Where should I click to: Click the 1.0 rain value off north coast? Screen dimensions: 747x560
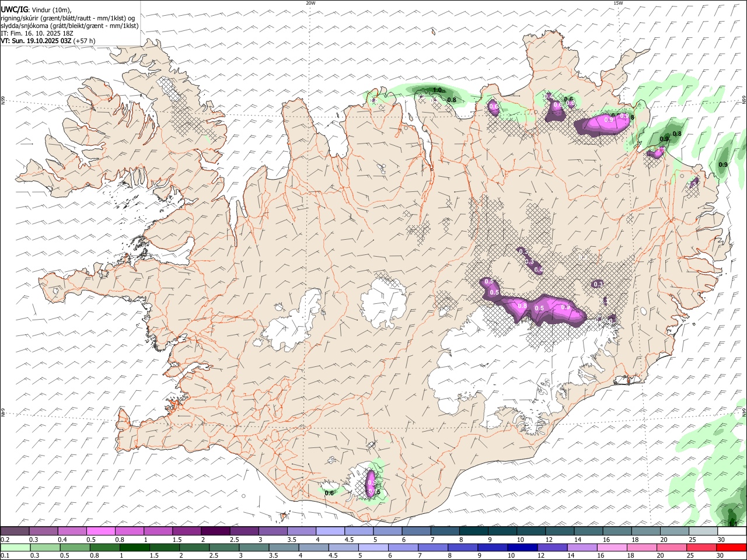[x=437, y=90]
